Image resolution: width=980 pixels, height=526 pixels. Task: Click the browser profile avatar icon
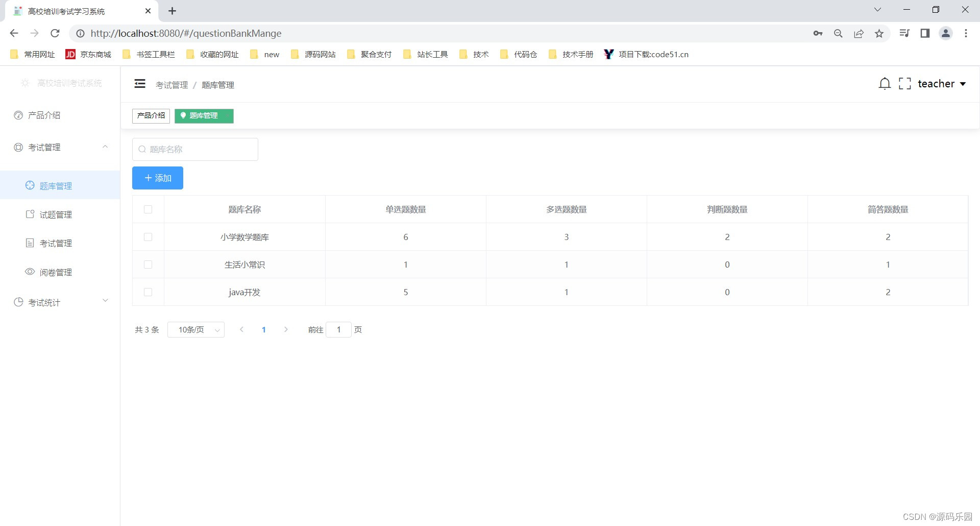click(945, 33)
